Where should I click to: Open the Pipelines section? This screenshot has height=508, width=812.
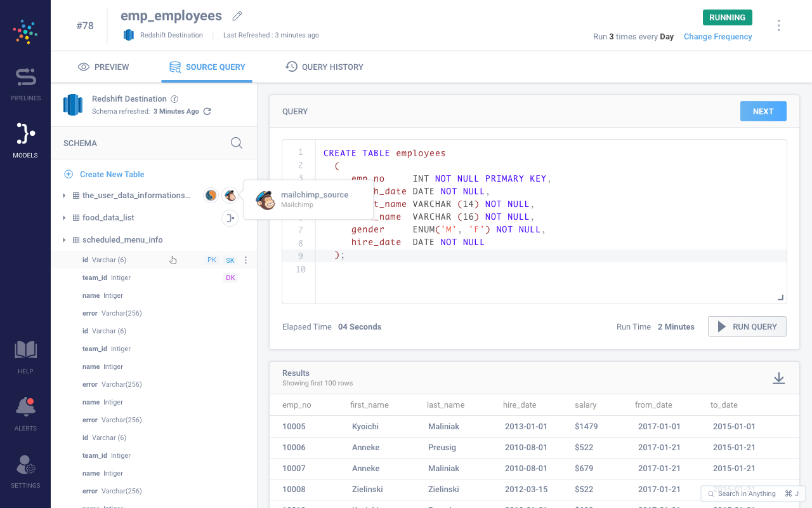(x=25, y=84)
